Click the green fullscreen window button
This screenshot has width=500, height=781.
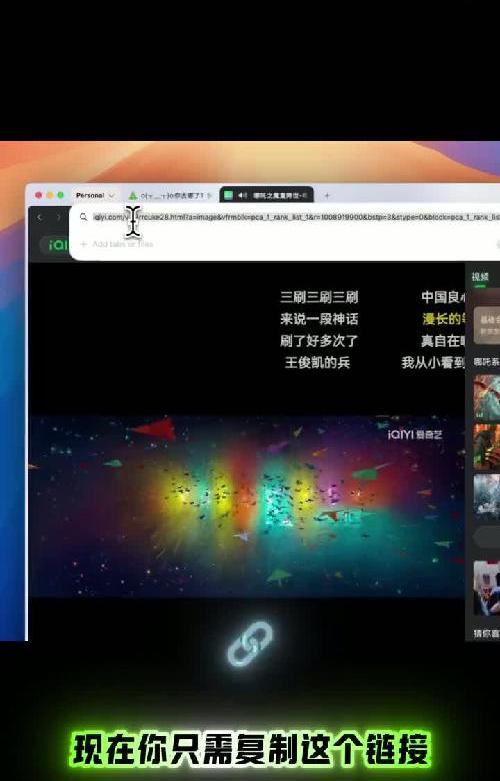coord(61,195)
